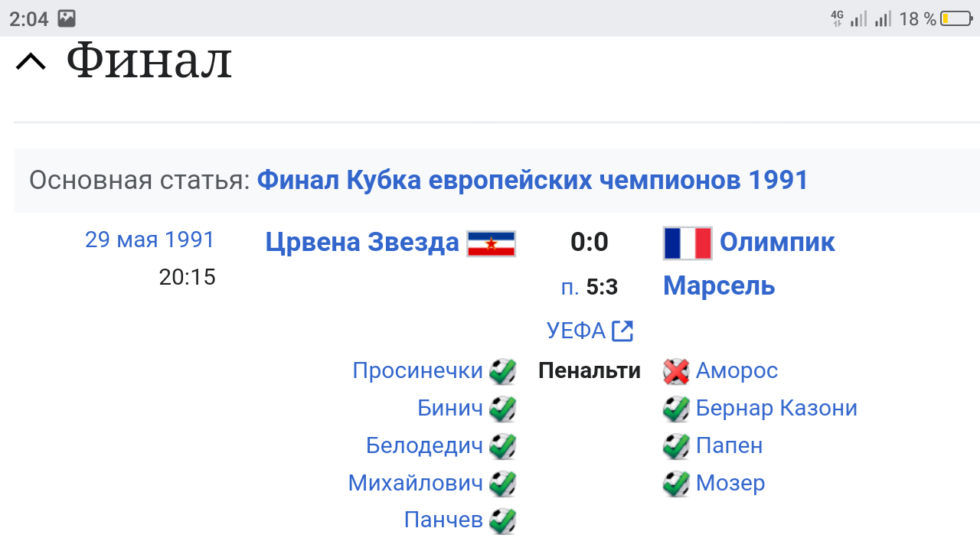Click the scored-penalty icon beside Панчев
This screenshot has width=980, height=551.
coord(503,521)
